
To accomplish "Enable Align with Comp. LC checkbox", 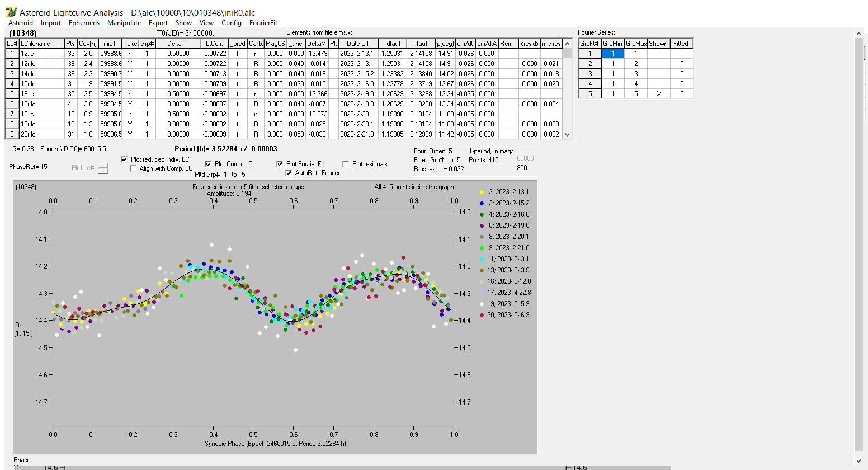I will [133, 168].
